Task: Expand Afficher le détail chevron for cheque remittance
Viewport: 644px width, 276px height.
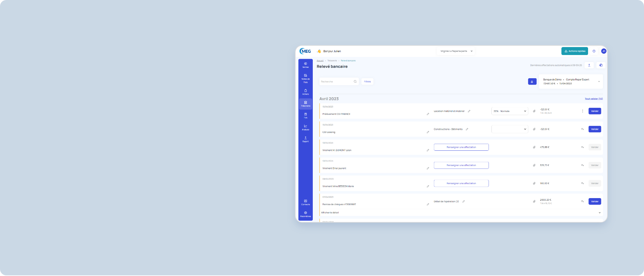Action: 599,213
